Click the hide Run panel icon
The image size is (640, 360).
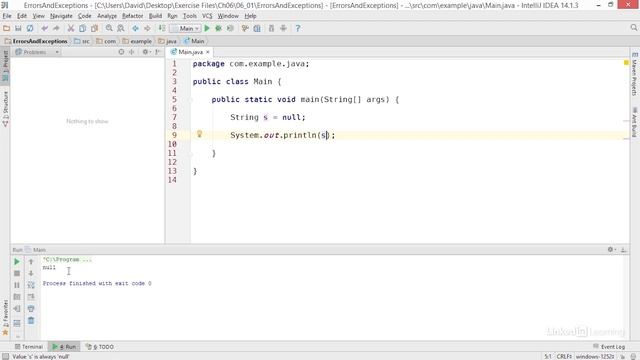(x=623, y=249)
